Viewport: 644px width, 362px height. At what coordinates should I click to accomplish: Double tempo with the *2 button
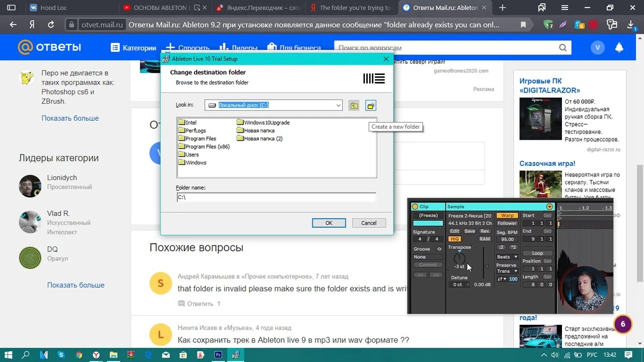click(x=513, y=247)
